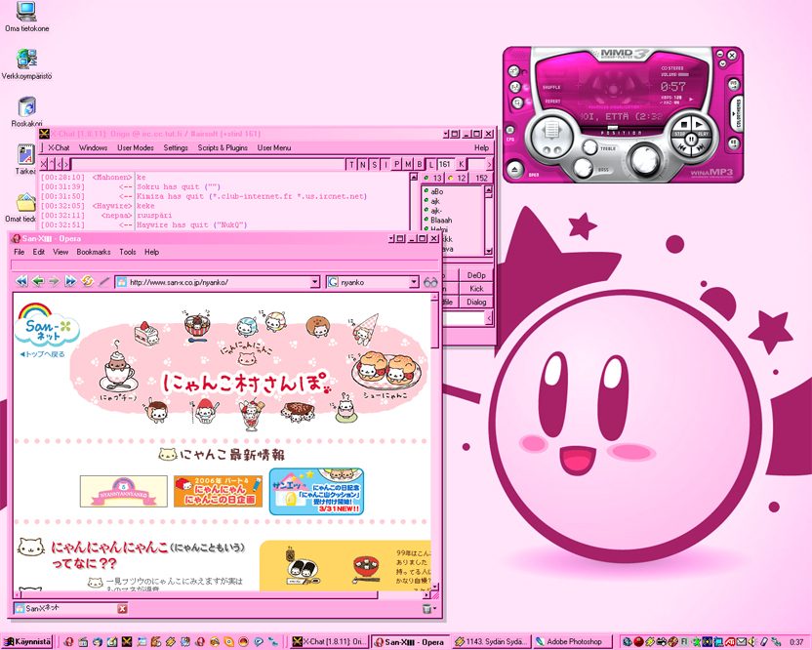
Task: Switch to Adobe Photoshop in the taskbar
Action: (572, 642)
